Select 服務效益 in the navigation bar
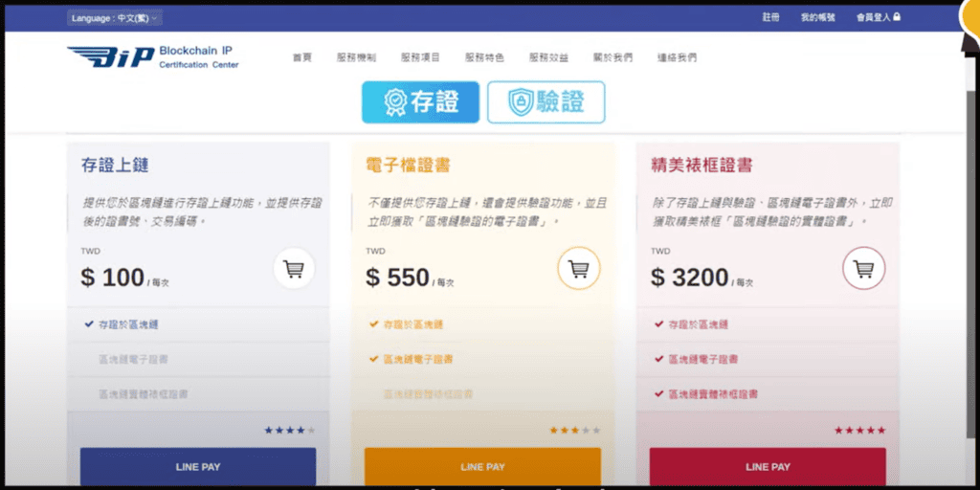 pyautogui.click(x=548, y=57)
